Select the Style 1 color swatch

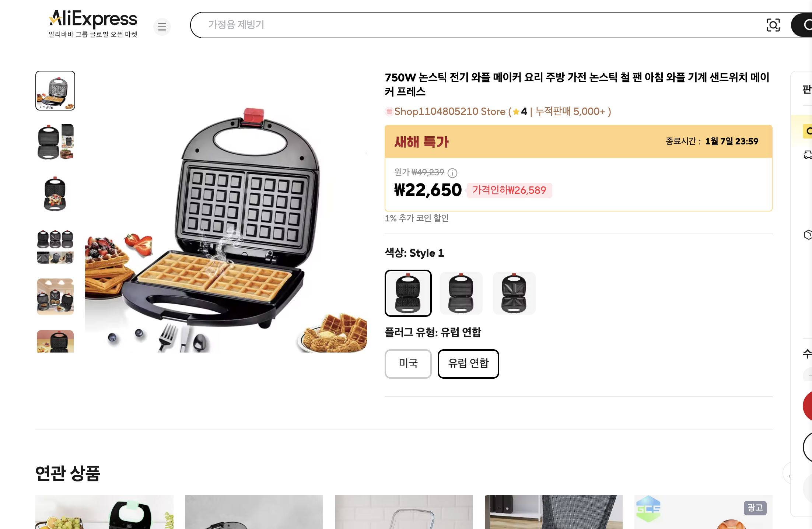tap(408, 293)
